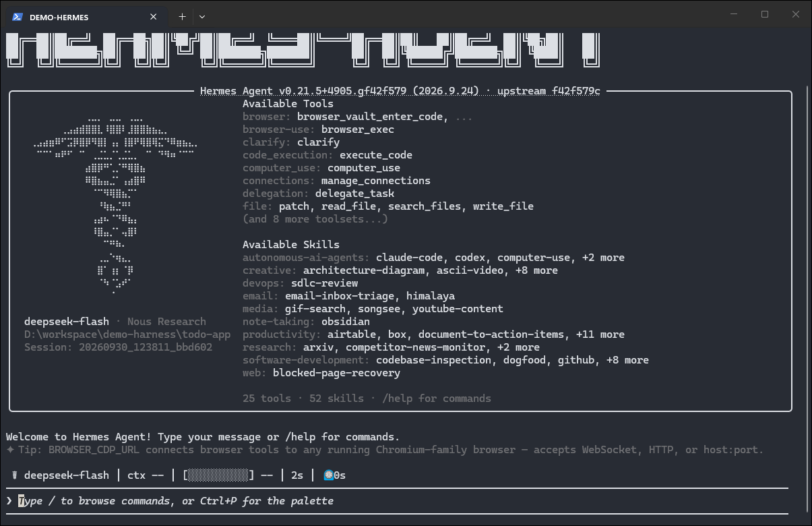Click the email-inbox-triage skill name
The image size is (812, 526).
point(340,296)
